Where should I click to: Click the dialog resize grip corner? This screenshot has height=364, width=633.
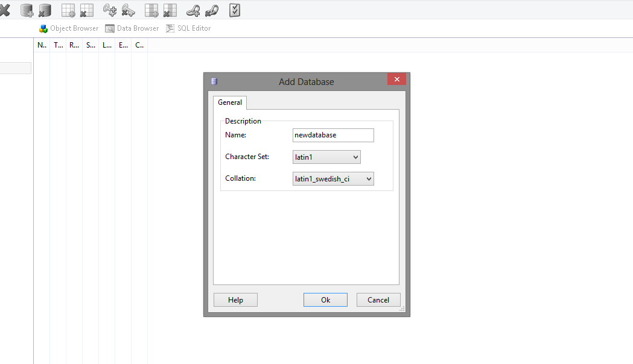(402, 309)
